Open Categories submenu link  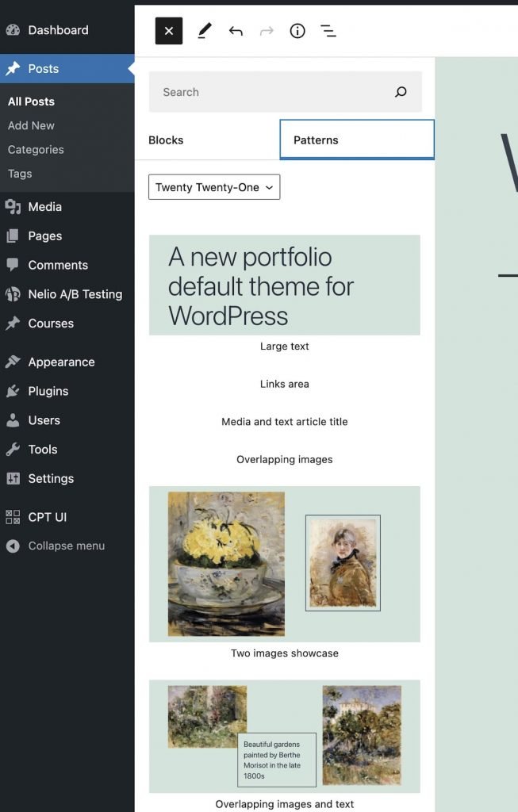[36, 150]
